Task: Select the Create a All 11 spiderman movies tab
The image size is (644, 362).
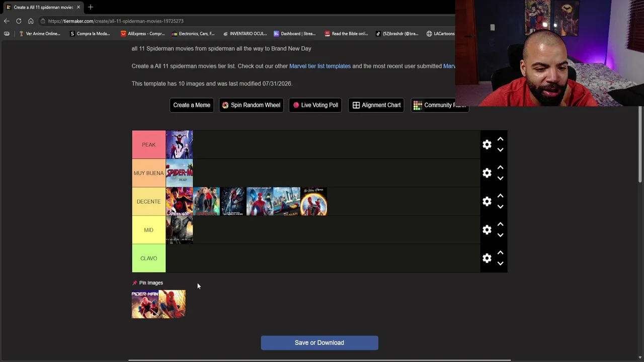Action: tap(42, 7)
